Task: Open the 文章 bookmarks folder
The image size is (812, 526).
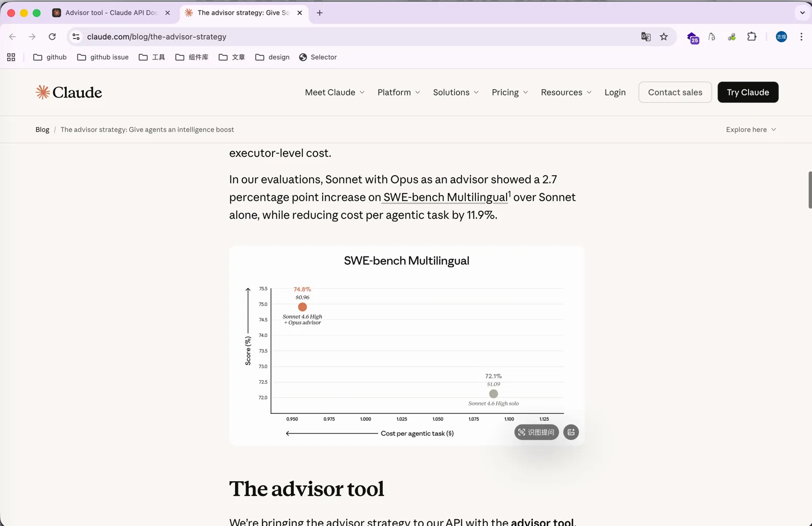Action: tap(232, 57)
